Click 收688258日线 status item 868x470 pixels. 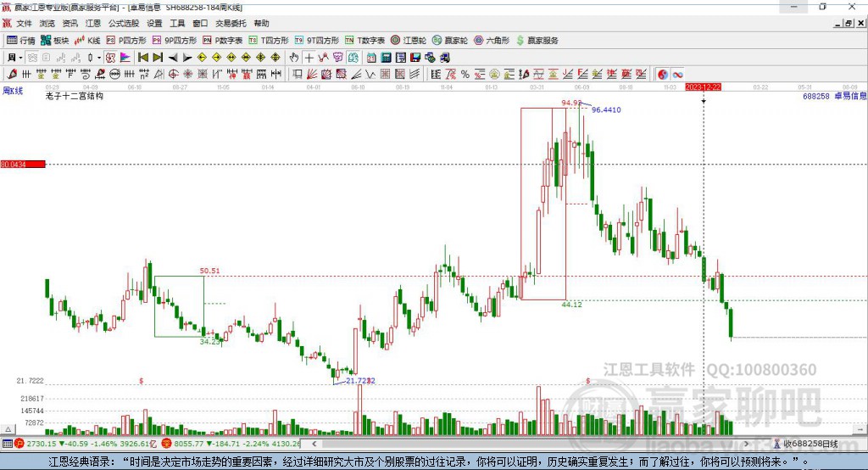tap(805, 444)
